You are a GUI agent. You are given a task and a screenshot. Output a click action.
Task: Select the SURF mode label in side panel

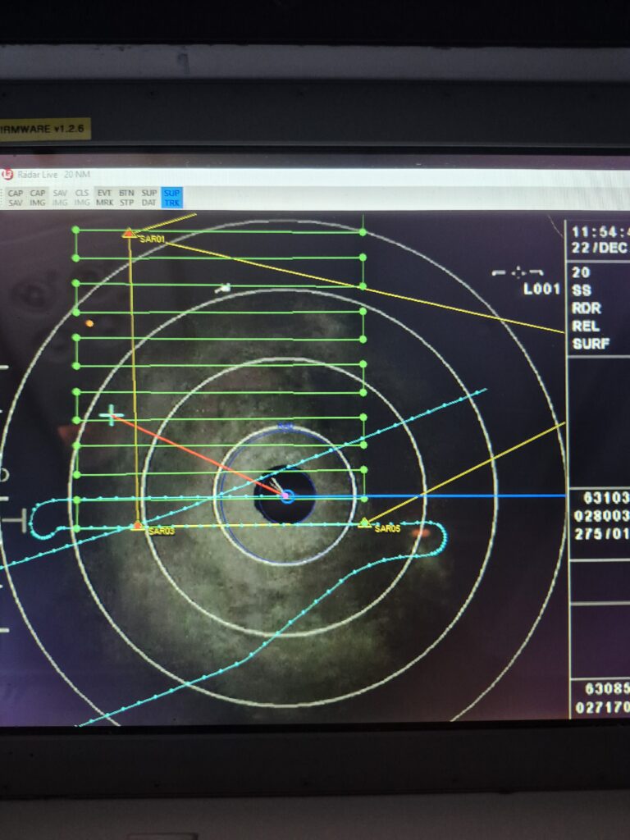(x=591, y=344)
